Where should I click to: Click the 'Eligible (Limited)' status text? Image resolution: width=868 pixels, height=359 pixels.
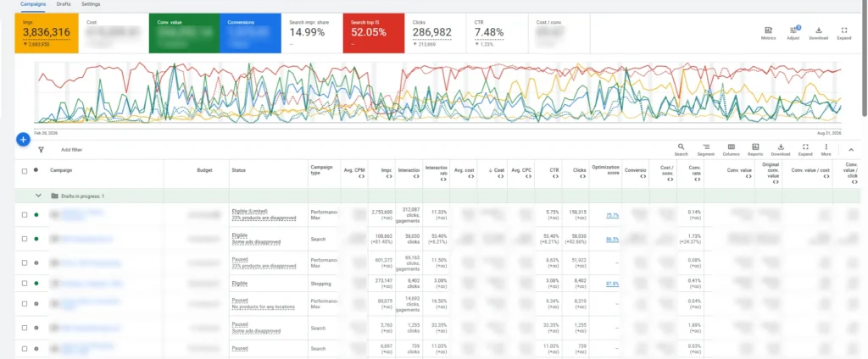click(250, 212)
